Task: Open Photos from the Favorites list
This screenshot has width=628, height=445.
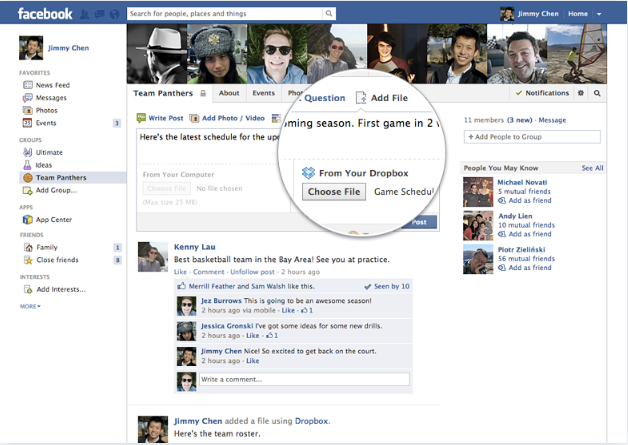Action: tap(28, 110)
